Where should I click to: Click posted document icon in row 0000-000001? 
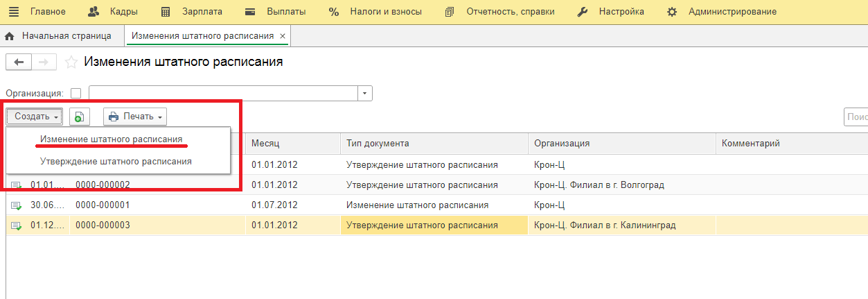click(x=17, y=205)
